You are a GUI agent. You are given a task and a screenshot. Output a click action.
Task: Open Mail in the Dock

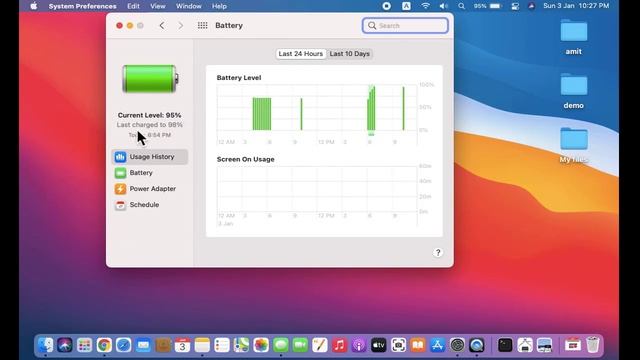(143, 345)
